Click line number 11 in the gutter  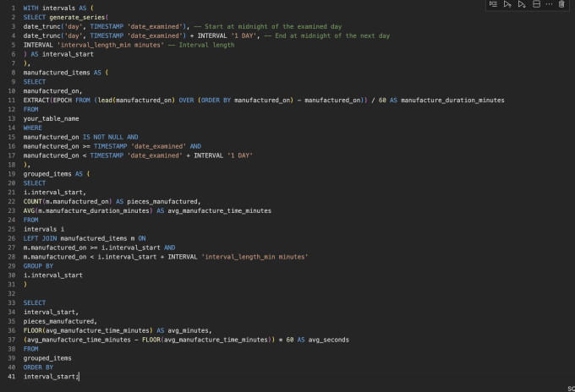click(12, 100)
